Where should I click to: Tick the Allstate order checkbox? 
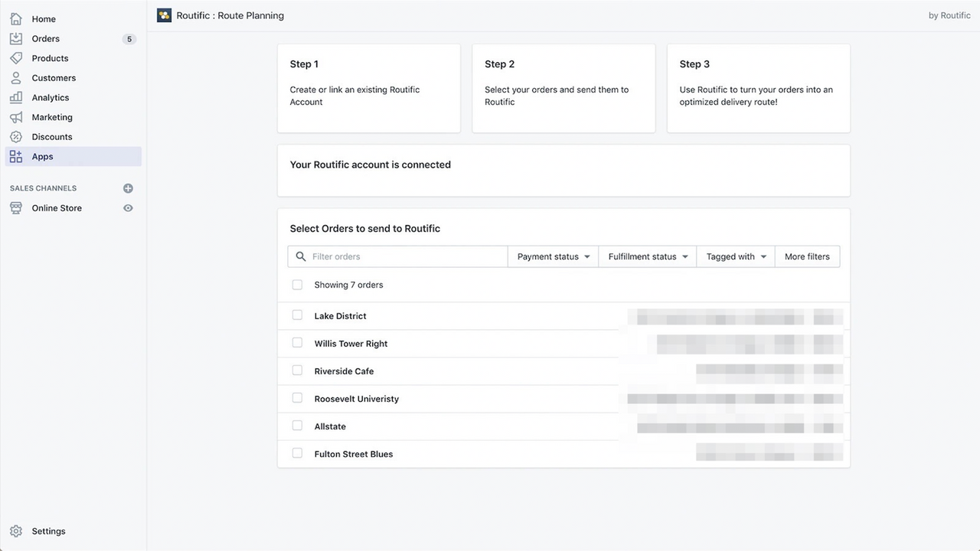tap(297, 425)
